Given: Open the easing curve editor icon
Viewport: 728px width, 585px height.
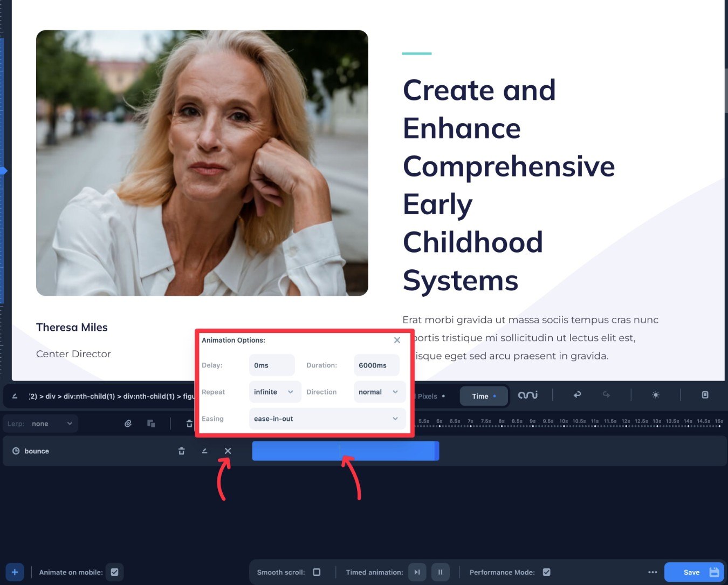Looking at the screenshot, I should click(x=527, y=395).
